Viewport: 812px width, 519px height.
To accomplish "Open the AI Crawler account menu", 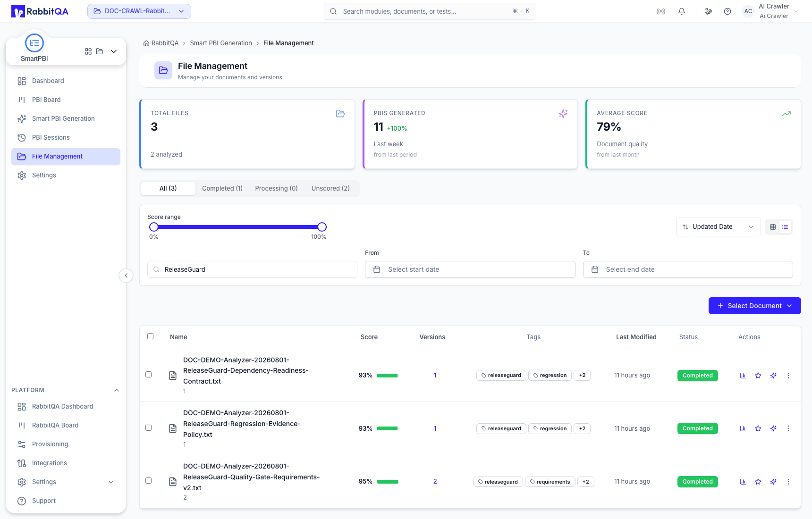I will click(x=771, y=11).
